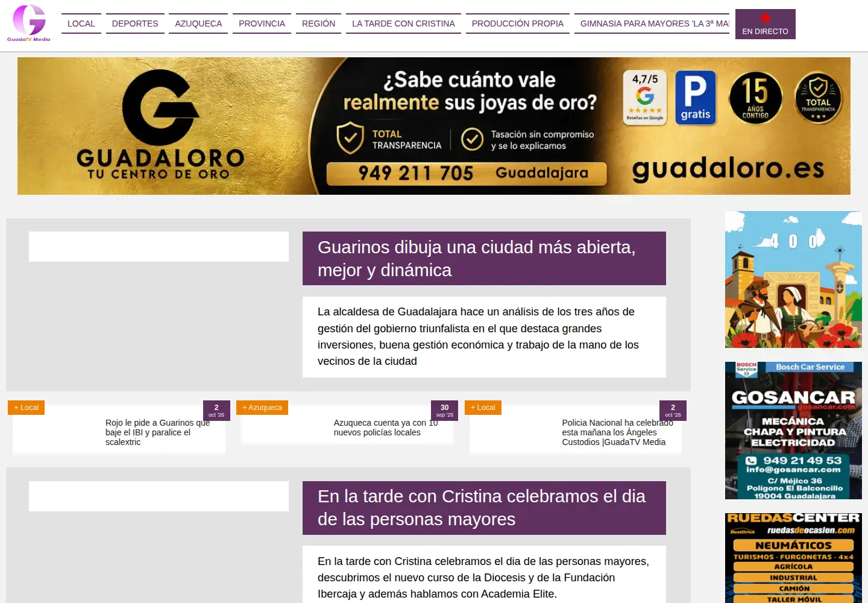Screen dimensions: 868x603
Task: Open the REGIÓN menu item
Action: (x=318, y=24)
